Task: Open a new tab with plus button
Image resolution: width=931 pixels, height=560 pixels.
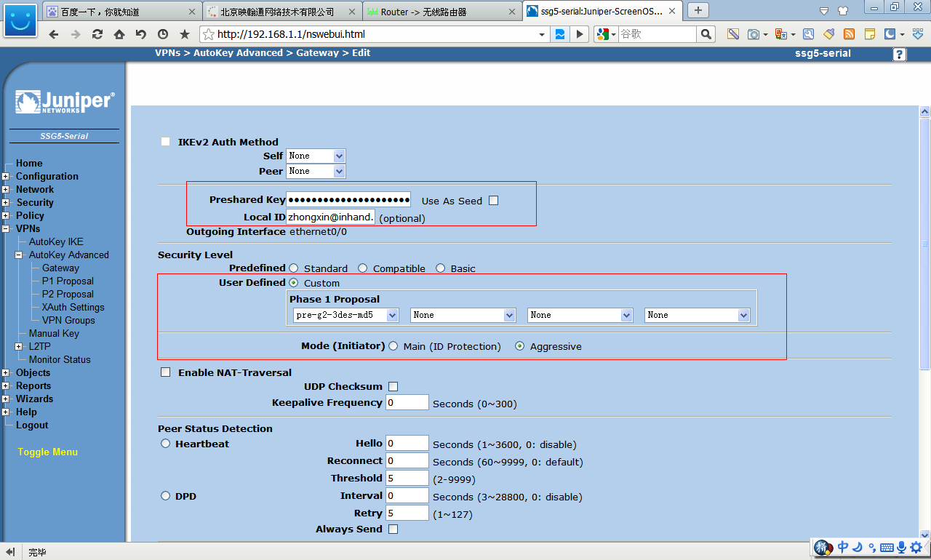Action: pyautogui.click(x=698, y=10)
